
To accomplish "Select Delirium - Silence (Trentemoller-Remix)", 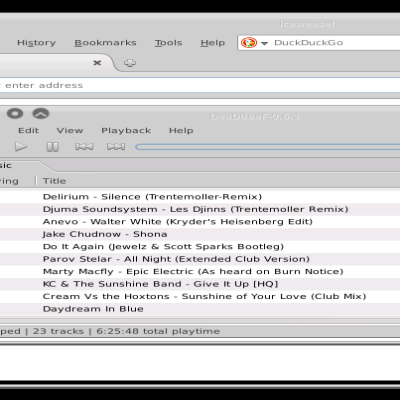I will [200, 197].
